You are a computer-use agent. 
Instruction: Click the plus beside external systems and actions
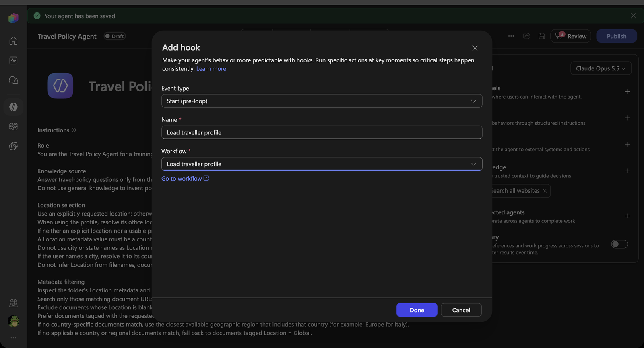click(x=627, y=144)
